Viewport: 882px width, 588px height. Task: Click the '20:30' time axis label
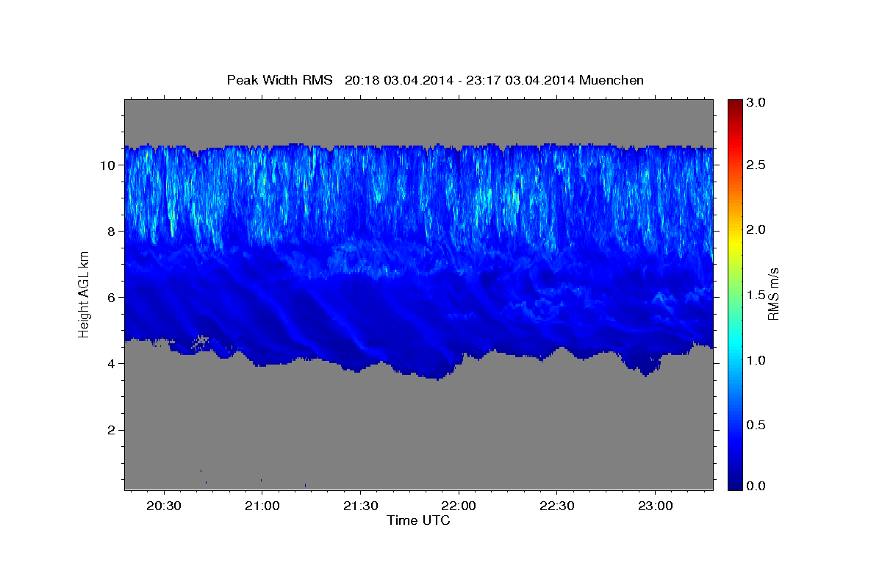[163, 506]
